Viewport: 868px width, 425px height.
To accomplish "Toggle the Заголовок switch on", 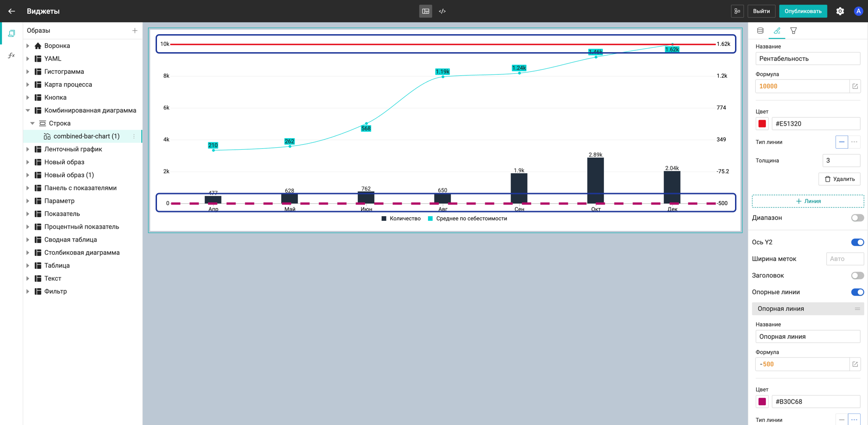I will point(857,275).
